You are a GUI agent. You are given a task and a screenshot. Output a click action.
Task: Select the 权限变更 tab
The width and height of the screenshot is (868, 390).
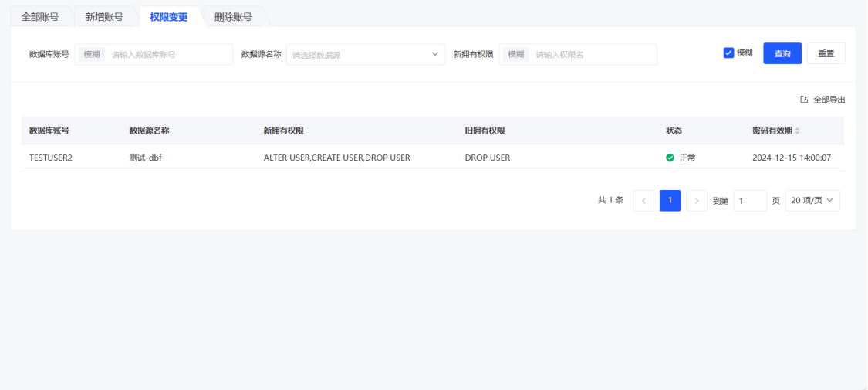point(169,17)
